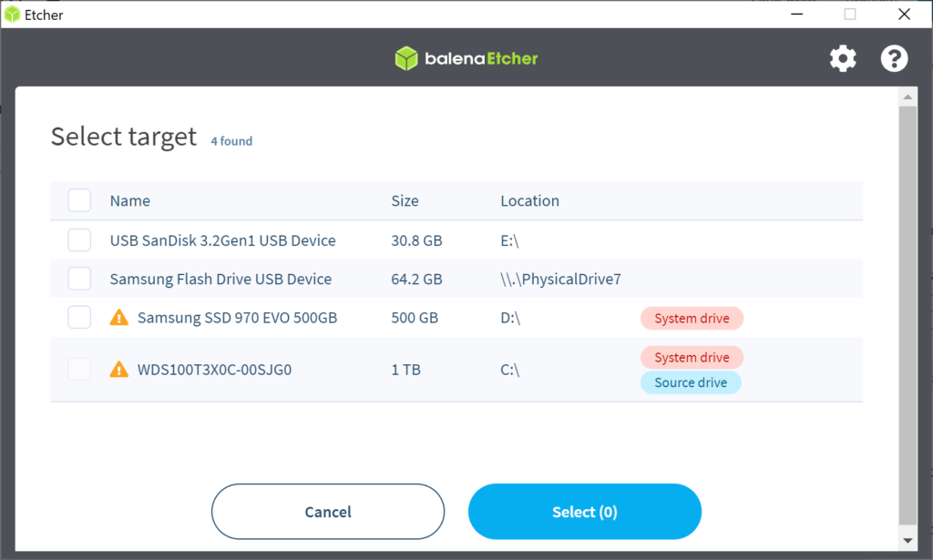Click the vertical scrollbar thumb

click(x=907, y=316)
